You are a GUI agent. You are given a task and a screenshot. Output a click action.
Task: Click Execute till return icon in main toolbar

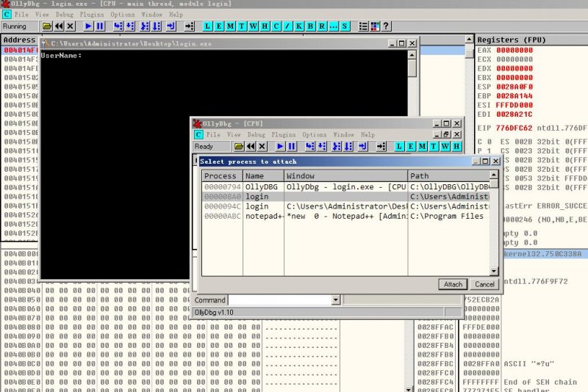[171, 26]
